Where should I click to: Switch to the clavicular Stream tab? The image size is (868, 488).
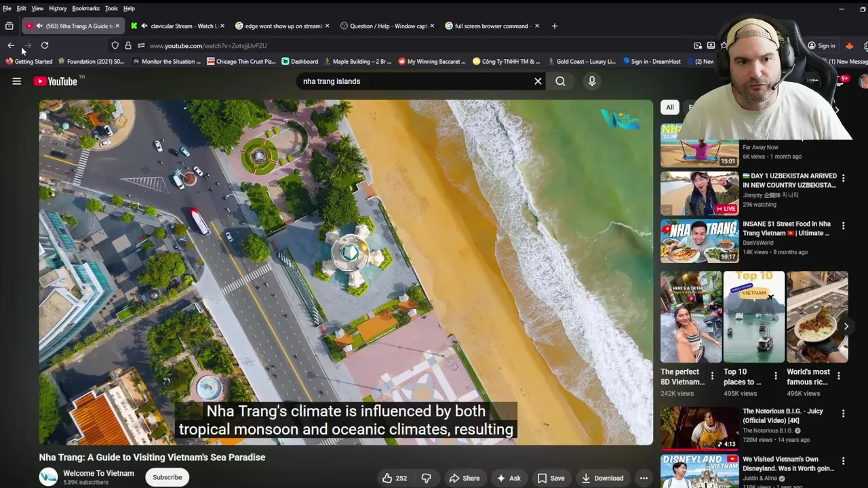click(178, 26)
